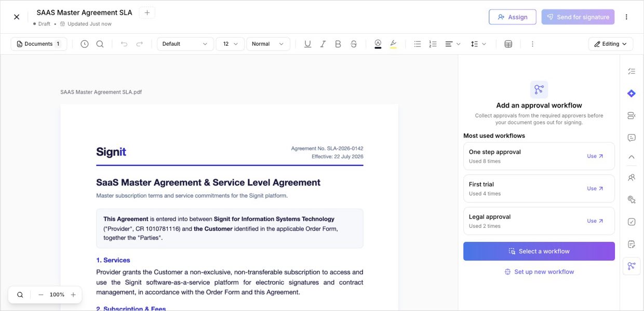The height and width of the screenshot is (311, 644).
Task: Click the SAAS Master Agreement SLA.pdf filename
Action: click(101, 92)
